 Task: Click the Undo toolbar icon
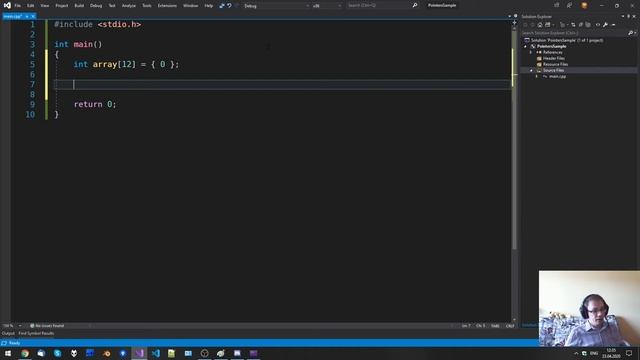click(229, 6)
